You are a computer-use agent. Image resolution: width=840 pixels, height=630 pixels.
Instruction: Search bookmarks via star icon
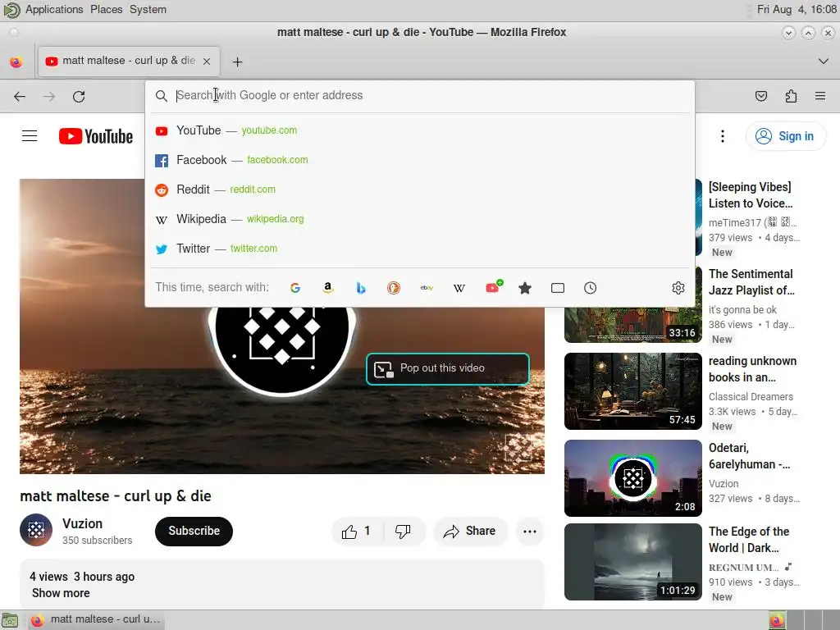(525, 288)
